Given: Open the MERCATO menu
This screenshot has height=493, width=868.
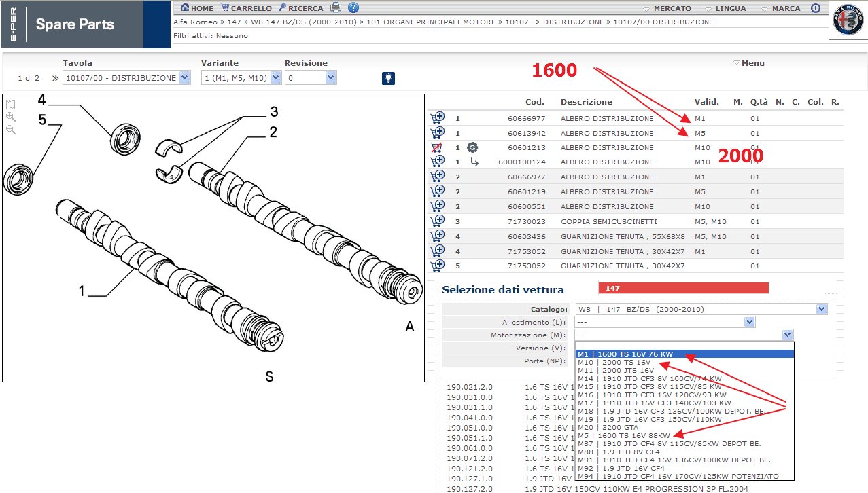Looking at the screenshot, I should click(x=667, y=8).
